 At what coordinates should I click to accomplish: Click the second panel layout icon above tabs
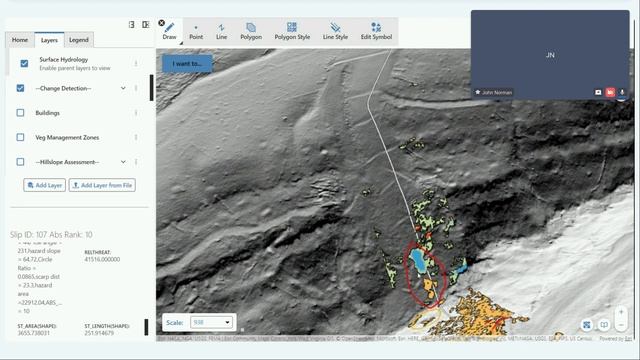[x=146, y=24]
